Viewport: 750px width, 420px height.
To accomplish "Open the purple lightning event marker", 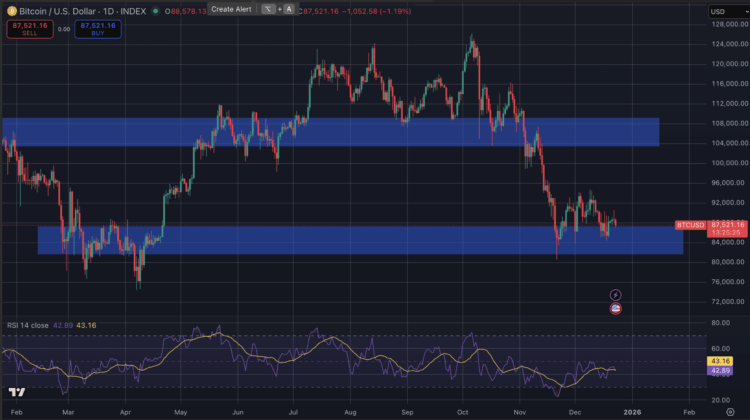I will point(616,295).
